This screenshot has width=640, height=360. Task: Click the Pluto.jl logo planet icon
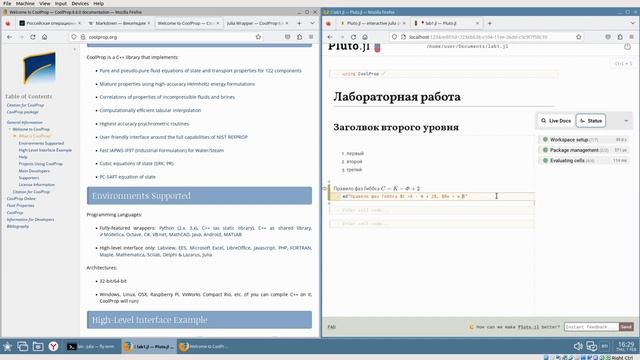click(x=378, y=47)
